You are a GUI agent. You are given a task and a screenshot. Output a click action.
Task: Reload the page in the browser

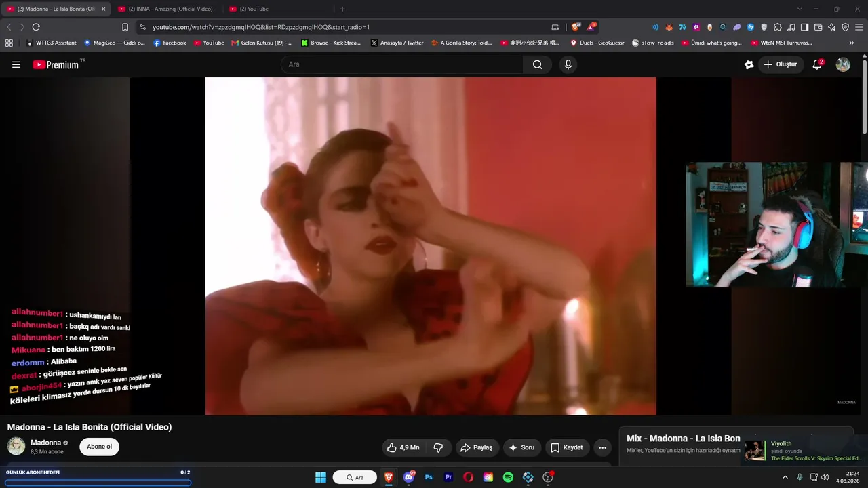pos(36,27)
